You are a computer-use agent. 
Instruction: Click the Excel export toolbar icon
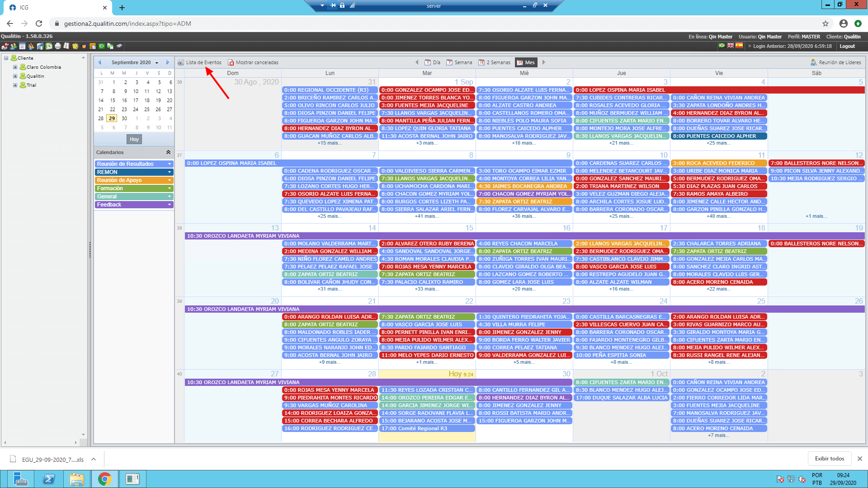click(x=49, y=46)
